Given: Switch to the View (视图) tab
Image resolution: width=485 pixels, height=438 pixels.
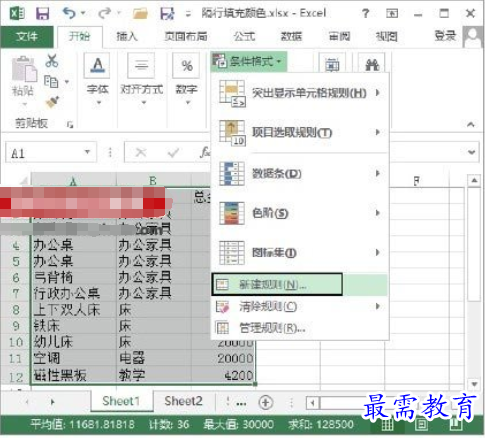Looking at the screenshot, I should click(x=387, y=36).
